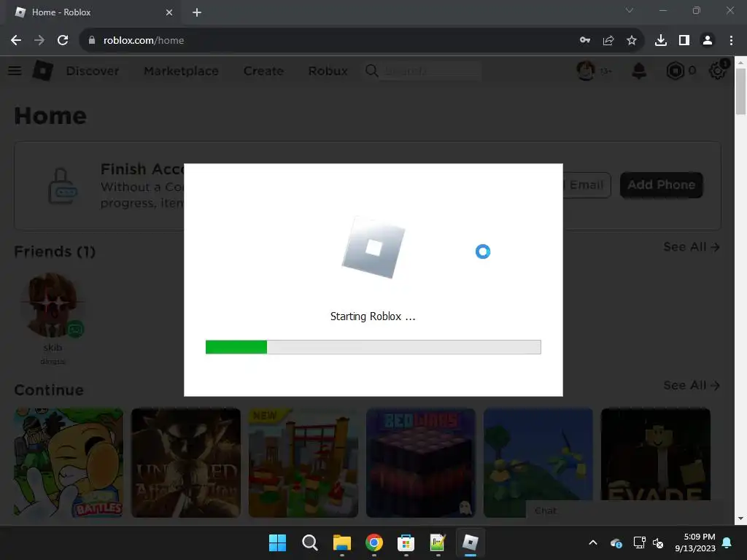Open the Marketplace tab

182,71
